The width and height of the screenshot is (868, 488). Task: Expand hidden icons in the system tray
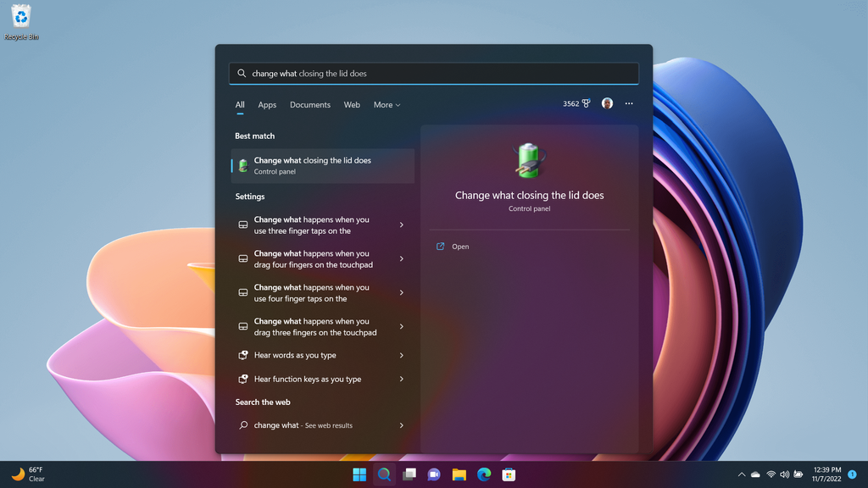coord(742,474)
